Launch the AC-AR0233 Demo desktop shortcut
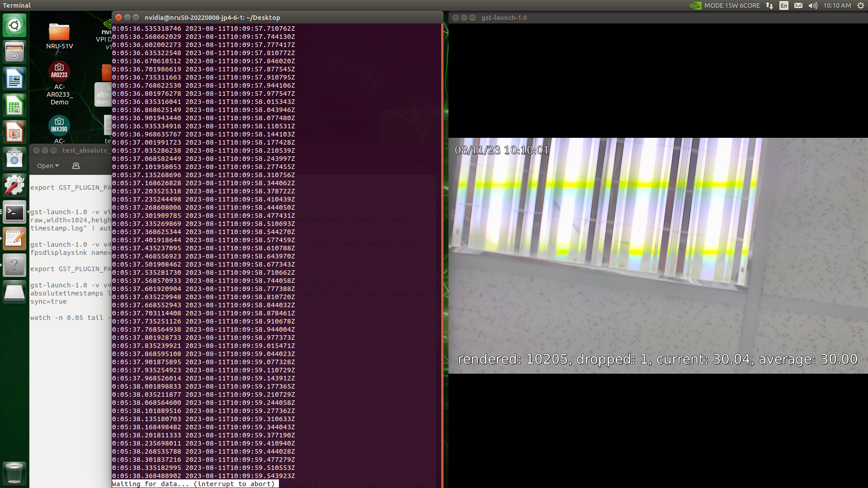 tap(59, 72)
